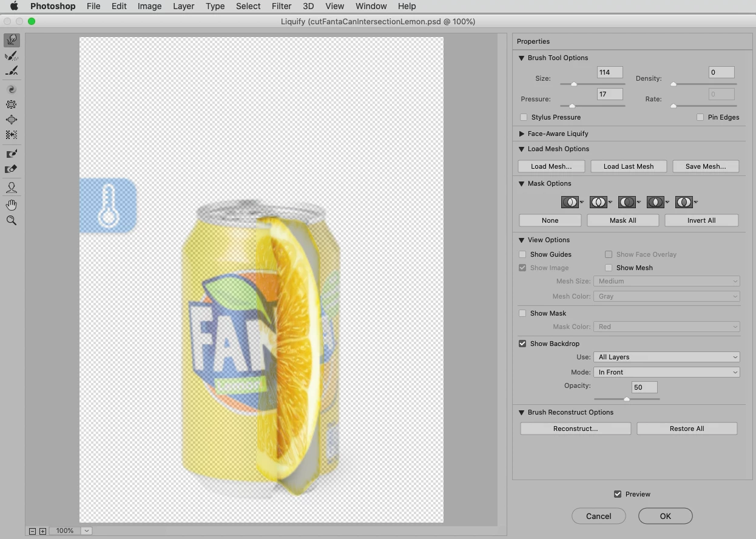The width and height of the screenshot is (756, 539).
Task: Collapse Brush Tool Options section
Action: [x=522, y=58]
